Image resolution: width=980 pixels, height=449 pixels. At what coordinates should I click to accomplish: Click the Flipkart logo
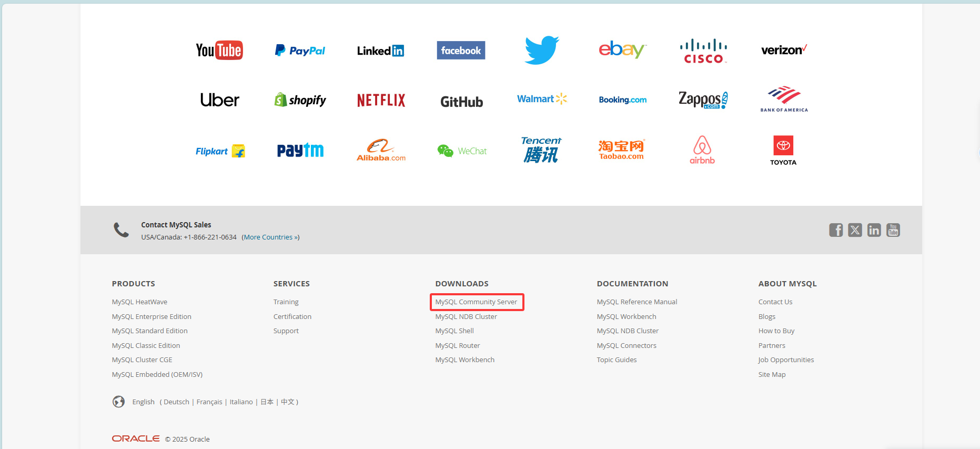click(x=220, y=151)
